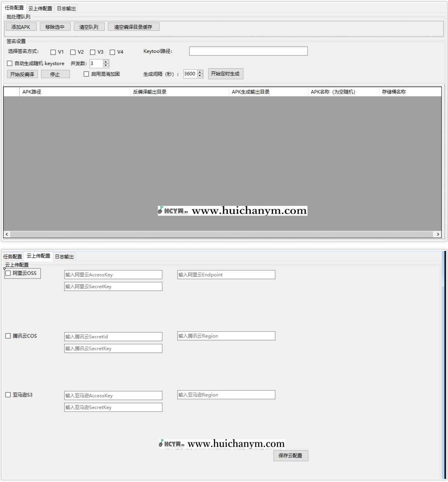The height and width of the screenshot is (482, 448).
Task: Click the 输入腾讯云Region field
Action: 226,336
